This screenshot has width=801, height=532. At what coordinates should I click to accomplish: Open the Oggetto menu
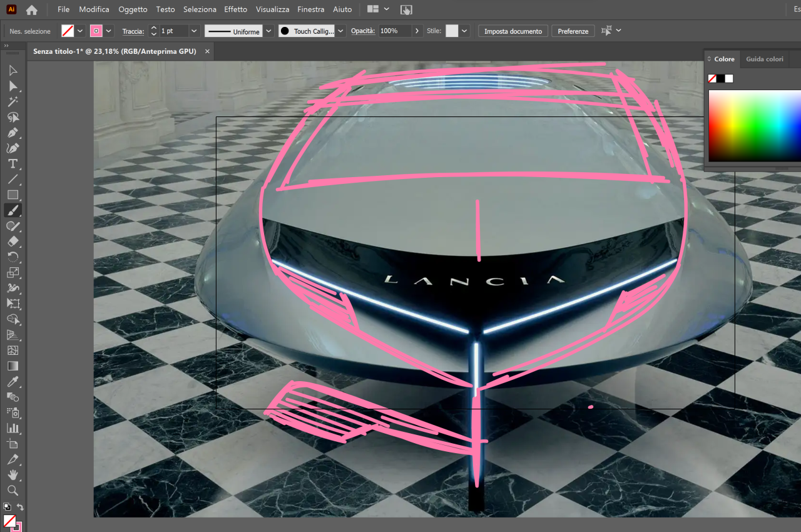pos(133,9)
